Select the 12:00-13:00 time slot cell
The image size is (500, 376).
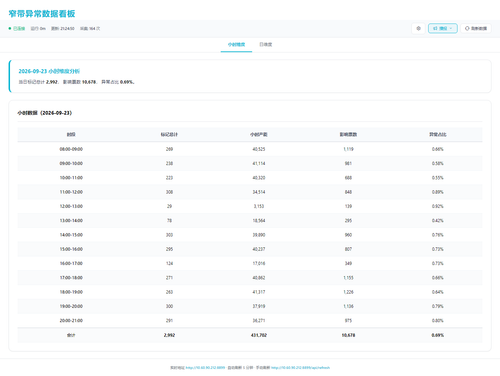coord(71,206)
